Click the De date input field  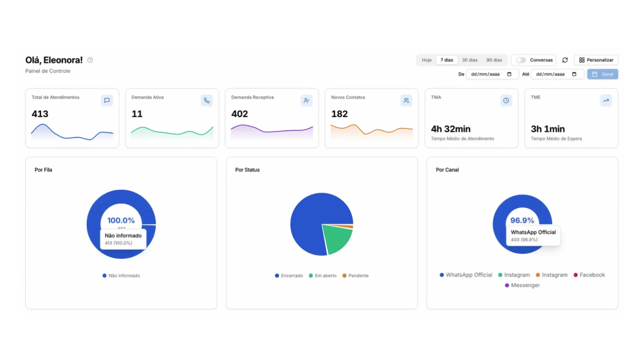click(492, 74)
